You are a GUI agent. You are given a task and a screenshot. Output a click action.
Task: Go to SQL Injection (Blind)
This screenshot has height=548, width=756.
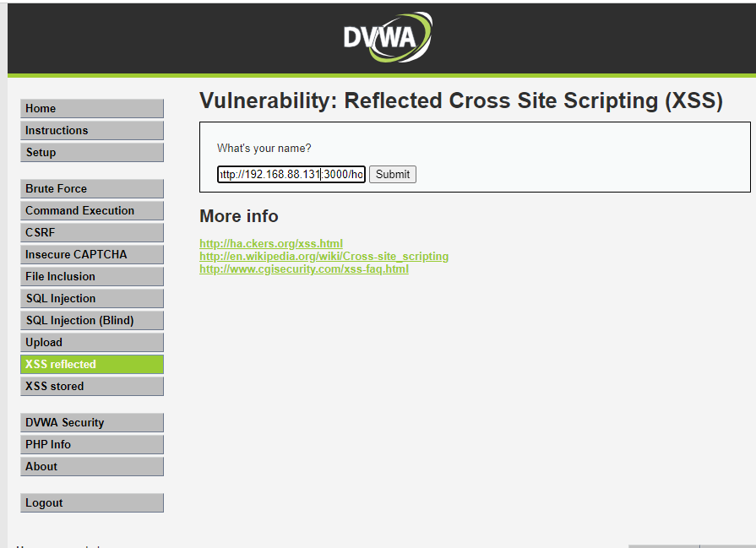(x=91, y=320)
